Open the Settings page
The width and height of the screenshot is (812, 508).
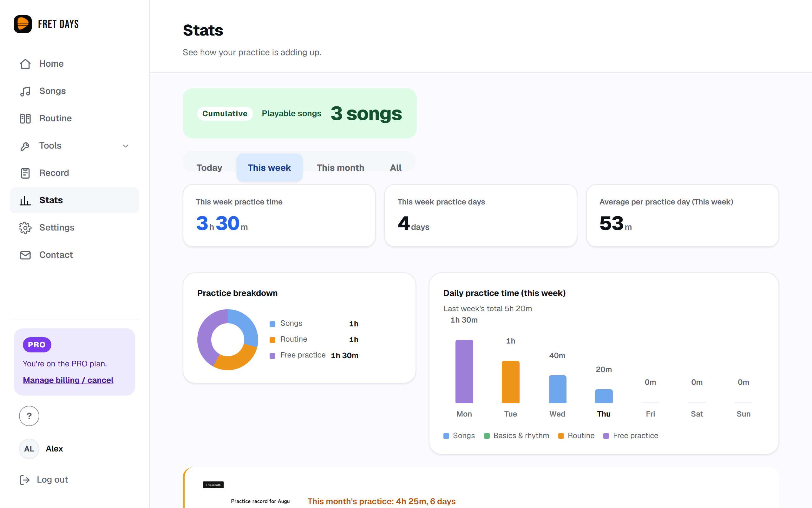[75, 228]
